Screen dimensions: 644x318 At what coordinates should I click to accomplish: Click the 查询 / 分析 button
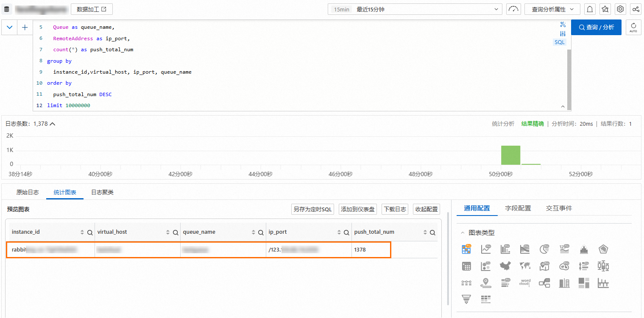(x=596, y=27)
